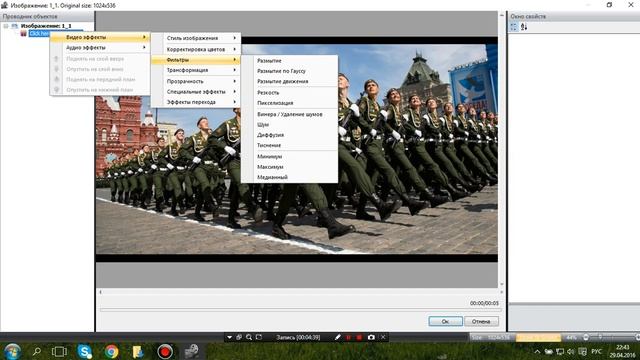Click the submenu arrow next to Видео эффекты

[x=144, y=37]
